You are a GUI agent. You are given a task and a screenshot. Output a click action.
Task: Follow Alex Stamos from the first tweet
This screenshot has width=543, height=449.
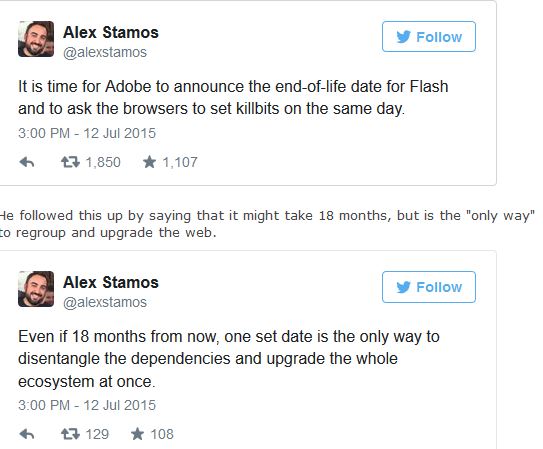coord(429,36)
